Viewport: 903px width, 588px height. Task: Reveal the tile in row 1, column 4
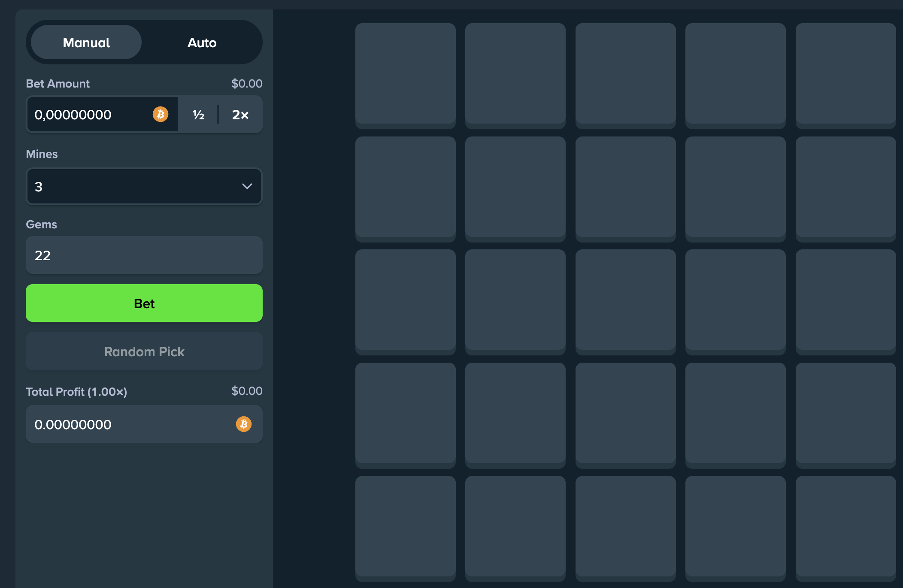[736, 76]
